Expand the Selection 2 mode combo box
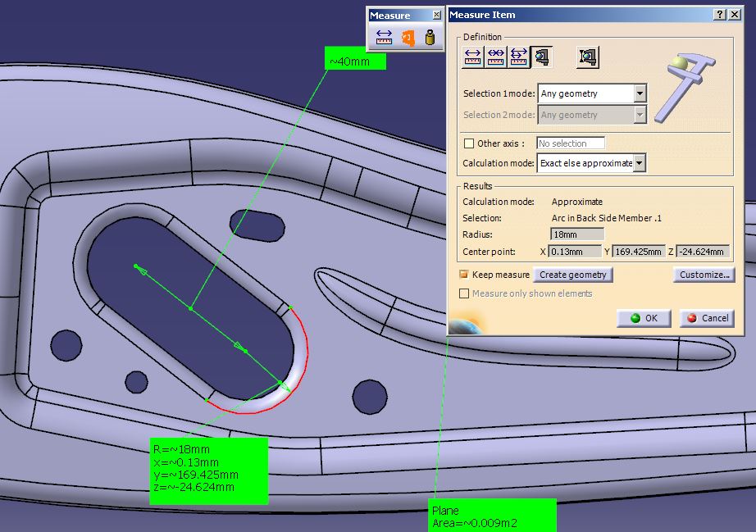The width and height of the screenshot is (756, 532). (x=640, y=115)
